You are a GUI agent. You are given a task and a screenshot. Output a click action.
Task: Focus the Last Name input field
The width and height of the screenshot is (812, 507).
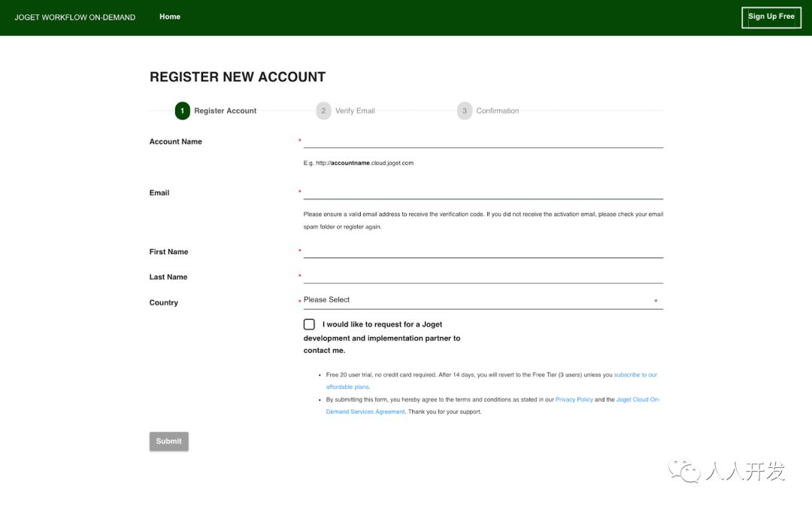(483, 277)
